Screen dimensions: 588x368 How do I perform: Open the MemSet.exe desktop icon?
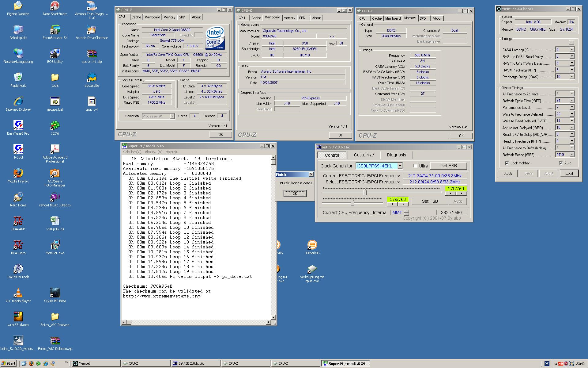[x=55, y=247]
